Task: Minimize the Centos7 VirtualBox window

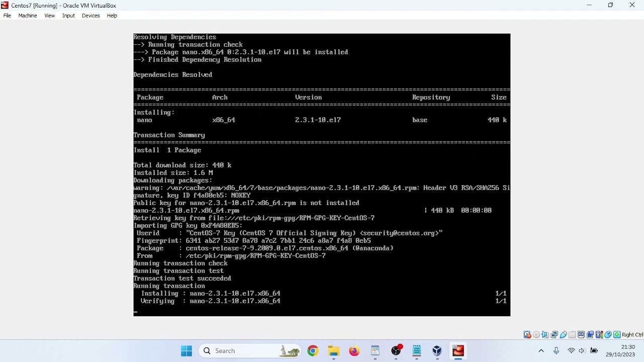Action: [x=589, y=5]
